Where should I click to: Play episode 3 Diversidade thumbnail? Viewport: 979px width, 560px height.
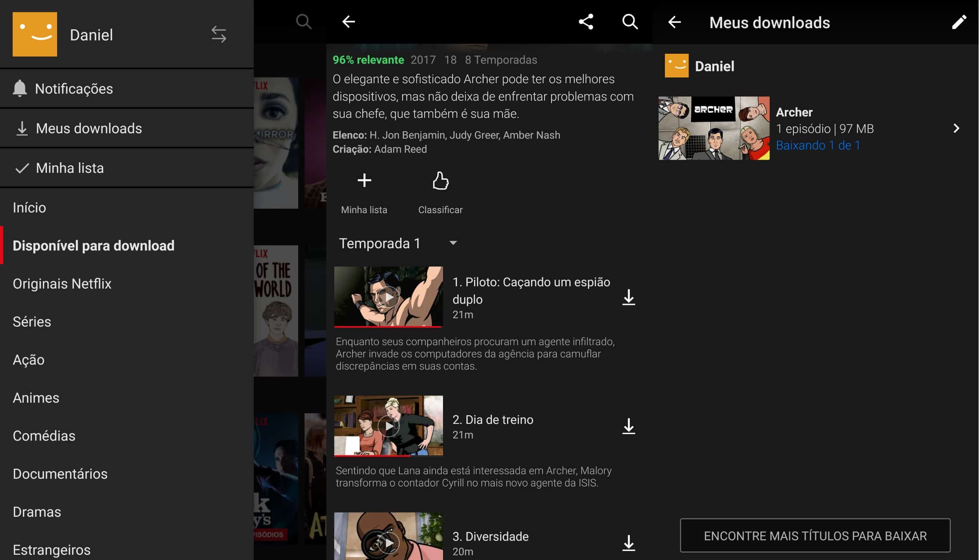click(388, 536)
